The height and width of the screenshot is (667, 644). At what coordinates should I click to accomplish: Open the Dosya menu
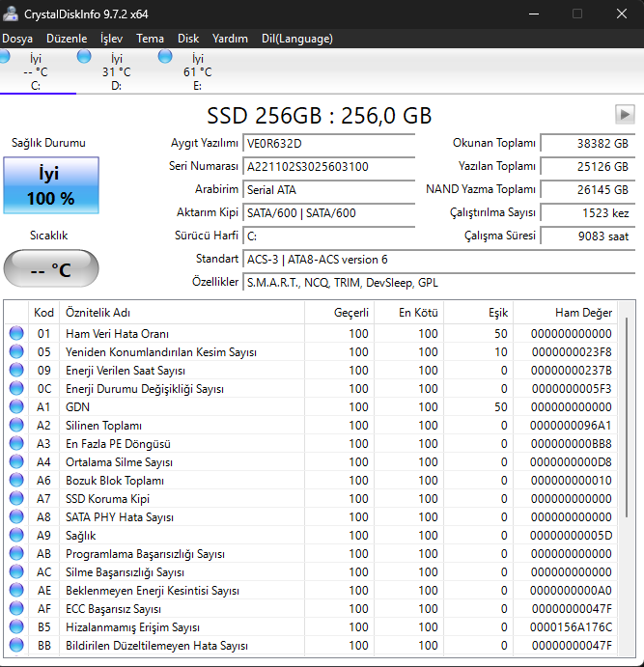coord(17,39)
